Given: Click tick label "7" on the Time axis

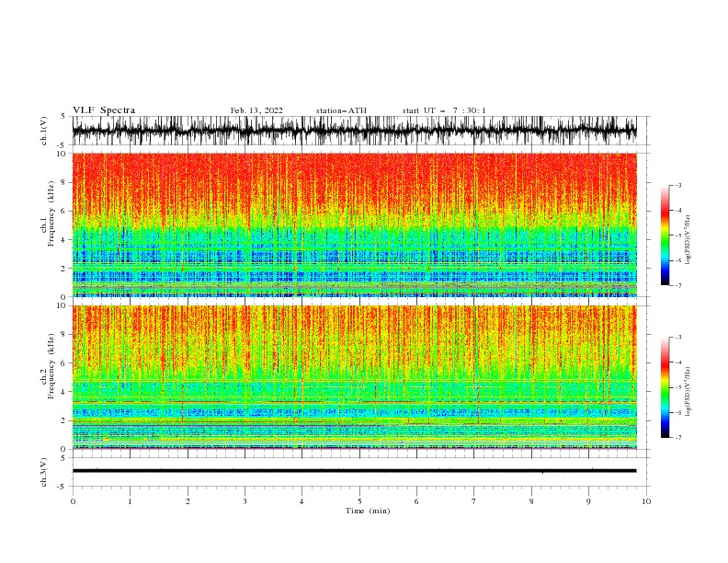Looking at the screenshot, I should (x=474, y=501).
